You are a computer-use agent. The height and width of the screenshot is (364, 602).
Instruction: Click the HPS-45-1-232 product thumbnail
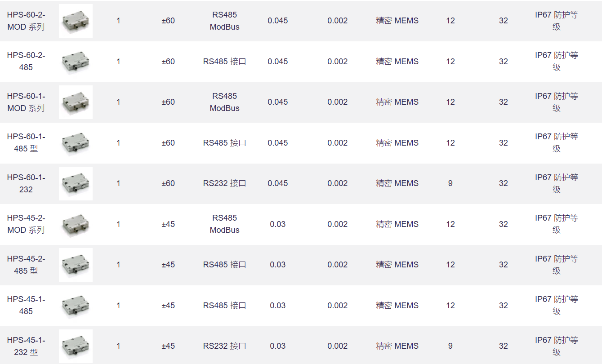click(76, 346)
